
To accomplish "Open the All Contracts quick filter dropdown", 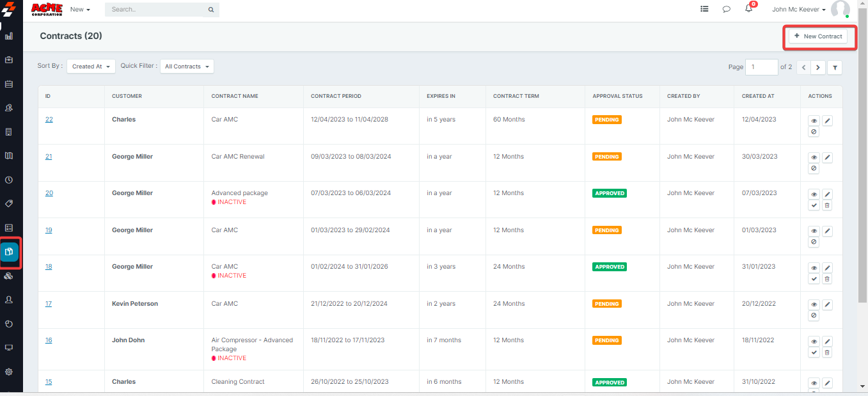I will [187, 67].
